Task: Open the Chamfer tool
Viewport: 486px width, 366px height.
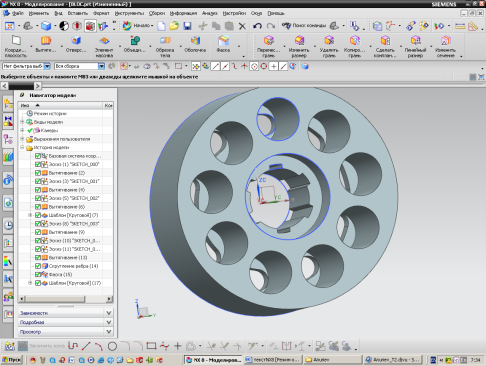Action: (x=223, y=44)
